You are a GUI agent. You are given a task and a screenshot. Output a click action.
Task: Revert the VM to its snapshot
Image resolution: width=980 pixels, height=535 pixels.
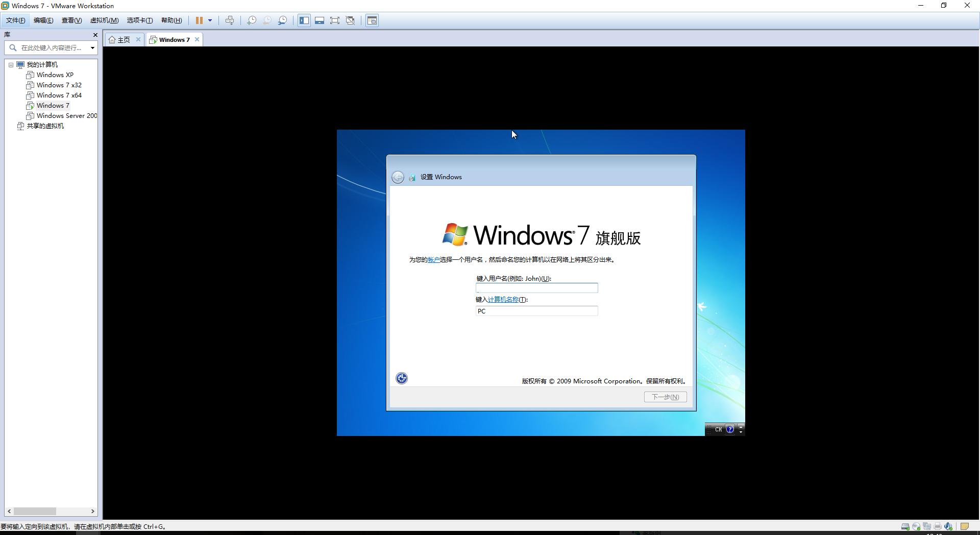pyautogui.click(x=267, y=20)
